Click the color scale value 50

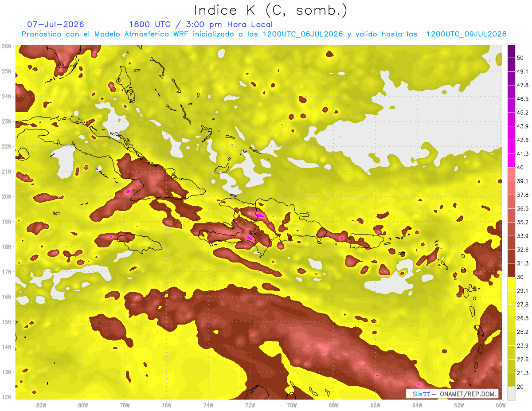[x=521, y=58]
